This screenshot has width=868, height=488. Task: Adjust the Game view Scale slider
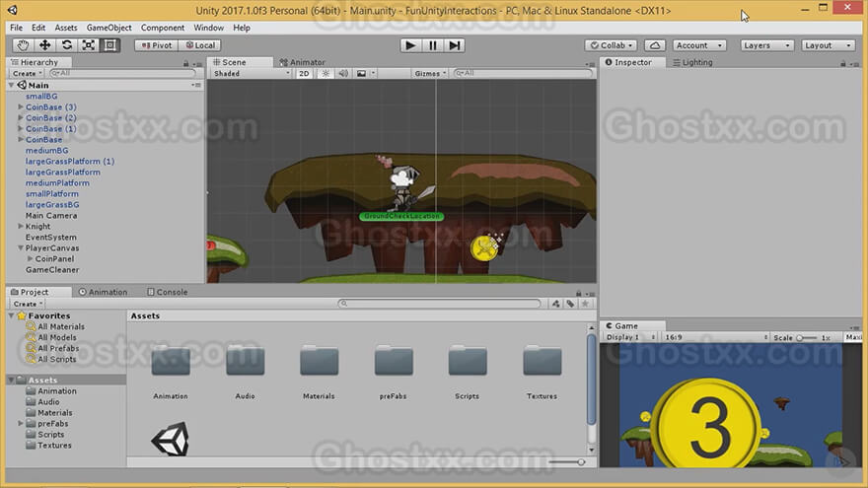click(x=807, y=337)
